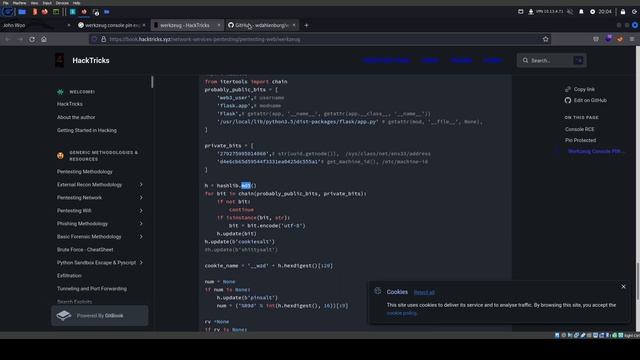The image size is (640, 360).
Task: Open Getting Started in Hacking page
Action: click(x=87, y=130)
